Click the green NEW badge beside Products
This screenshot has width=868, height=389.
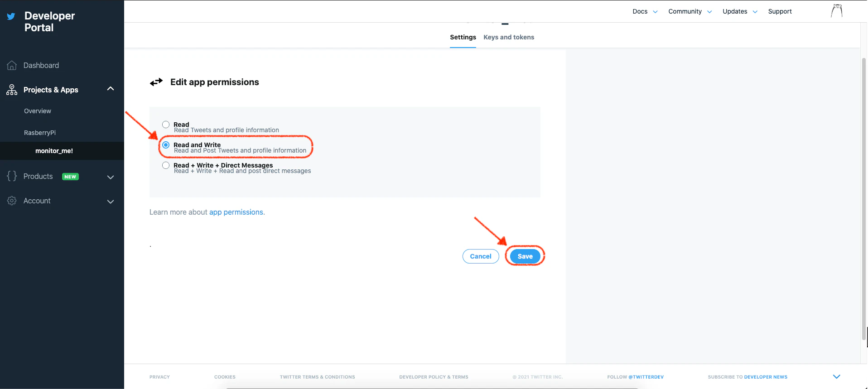pyautogui.click(x=70, y=177)
